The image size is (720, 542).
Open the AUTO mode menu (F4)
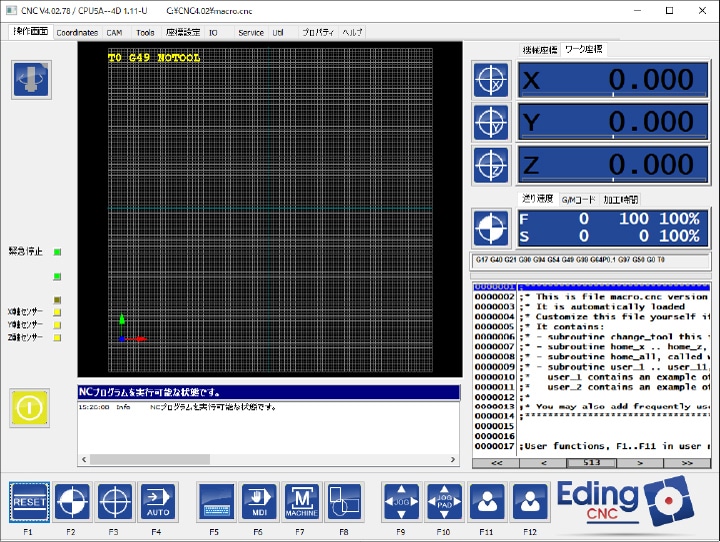coord(156,502)
